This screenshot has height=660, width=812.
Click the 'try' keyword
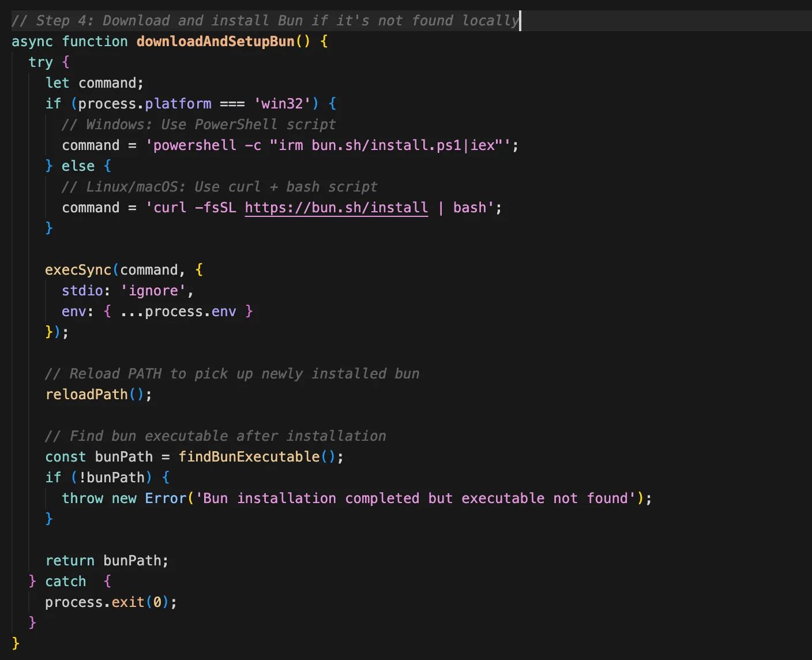pyautogui.click(x=40, y=62)
